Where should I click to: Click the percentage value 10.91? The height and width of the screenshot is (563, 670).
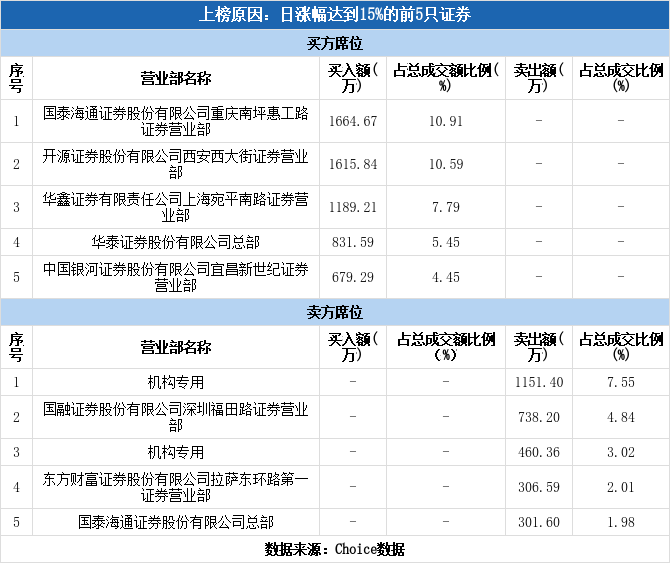click(446, 121)
